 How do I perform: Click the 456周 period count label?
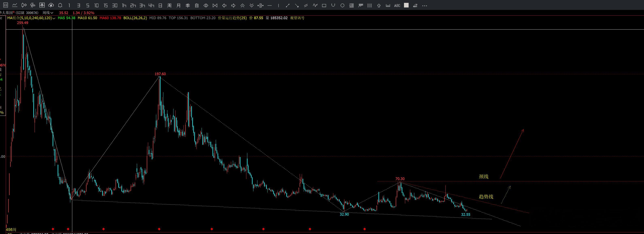pyautogui.click(x=11, y=230)
